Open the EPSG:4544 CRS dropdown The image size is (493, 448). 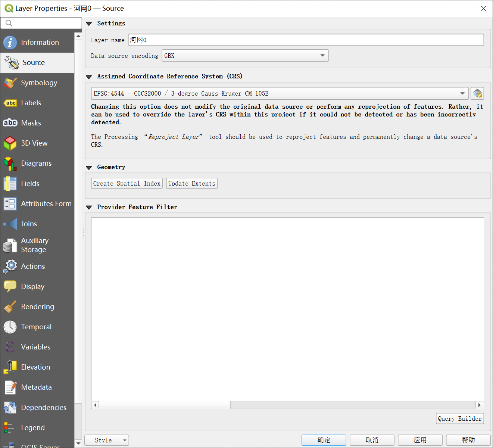pos(280,93)
